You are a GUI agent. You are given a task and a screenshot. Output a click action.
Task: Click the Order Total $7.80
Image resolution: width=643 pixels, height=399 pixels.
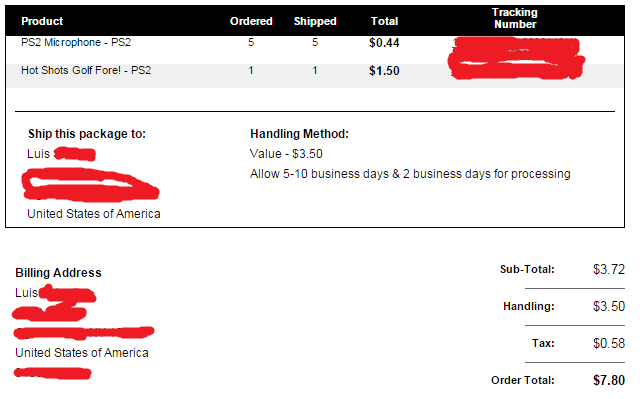pyautogui.click(x=609, y=380)
